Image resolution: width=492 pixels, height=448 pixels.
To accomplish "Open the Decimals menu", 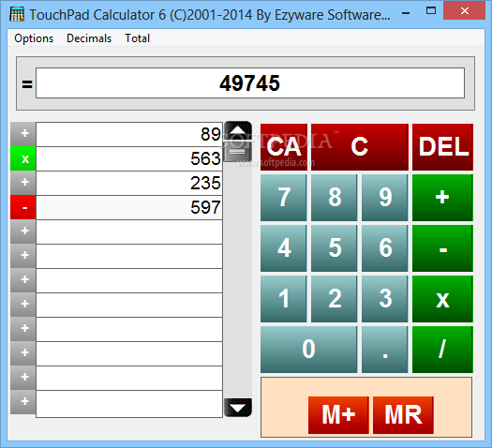I will [89, 38].
